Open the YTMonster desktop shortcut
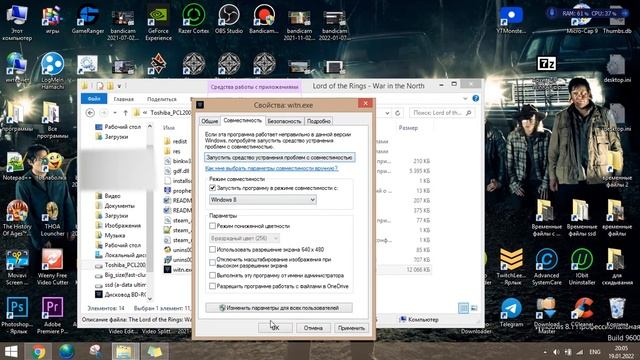 [511, 19]
